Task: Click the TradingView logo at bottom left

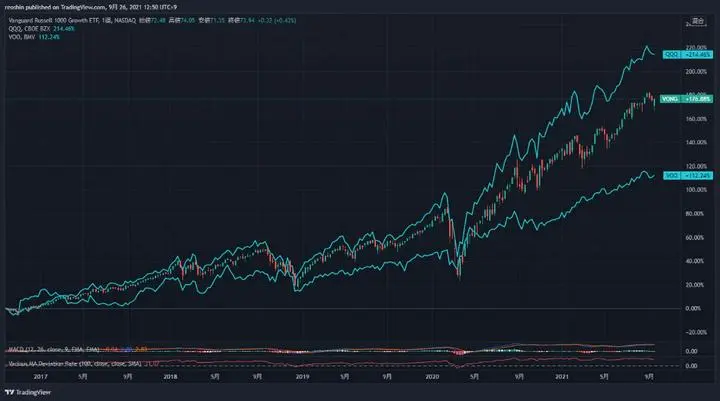Action: tap(28, 392)
